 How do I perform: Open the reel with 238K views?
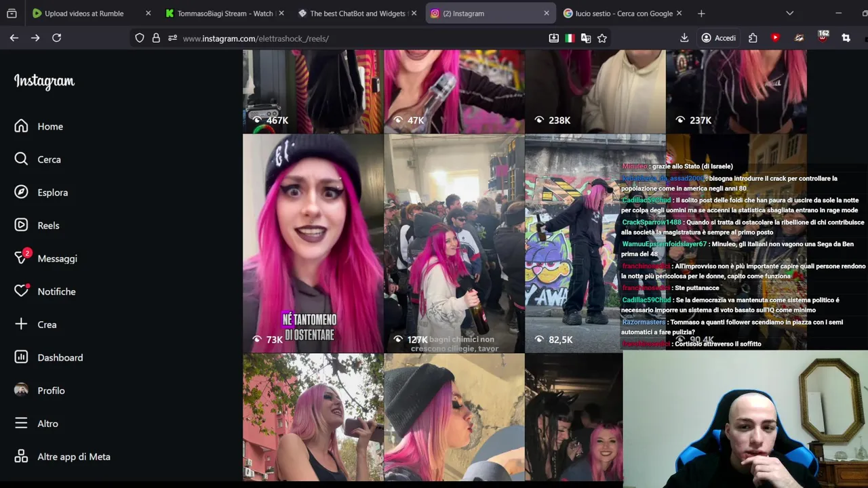[595, 91]
